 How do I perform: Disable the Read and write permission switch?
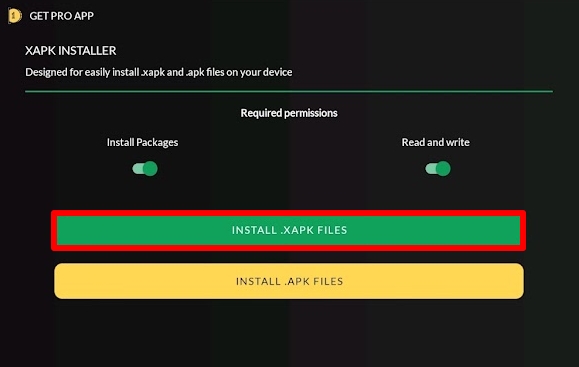[438, 169]
